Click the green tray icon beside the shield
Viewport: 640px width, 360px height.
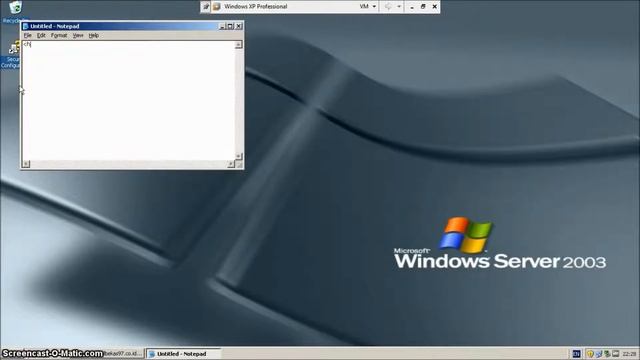tap(607, 354)
